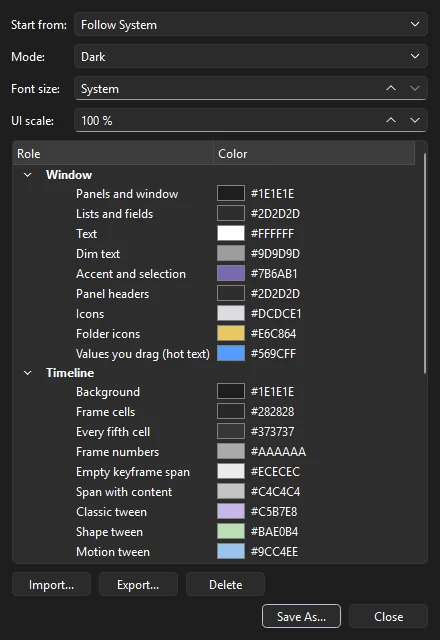Open Motion tween light blue swatch
Screen dimensions: 440x640
point(231,551)
